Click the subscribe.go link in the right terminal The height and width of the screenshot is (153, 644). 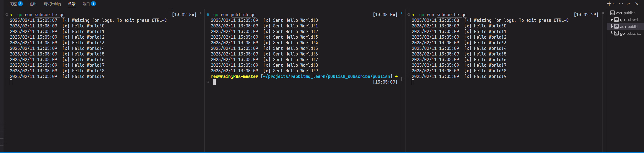(452, 15)
